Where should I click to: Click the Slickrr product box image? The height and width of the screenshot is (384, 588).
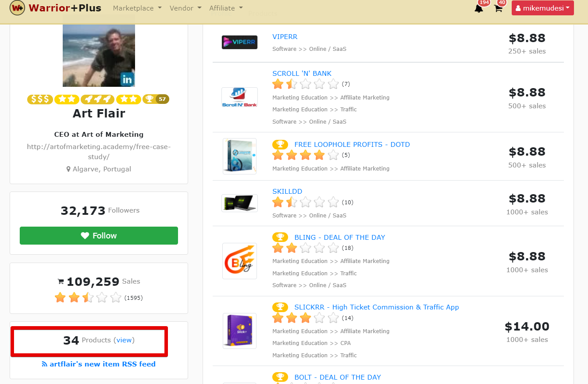pos(239,331)
